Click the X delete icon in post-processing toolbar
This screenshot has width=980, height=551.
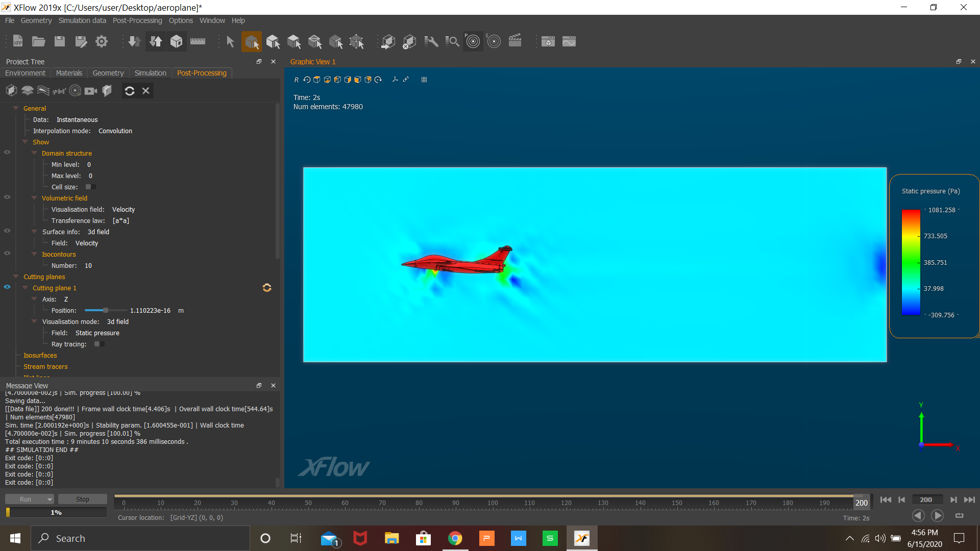pos(146,91)
